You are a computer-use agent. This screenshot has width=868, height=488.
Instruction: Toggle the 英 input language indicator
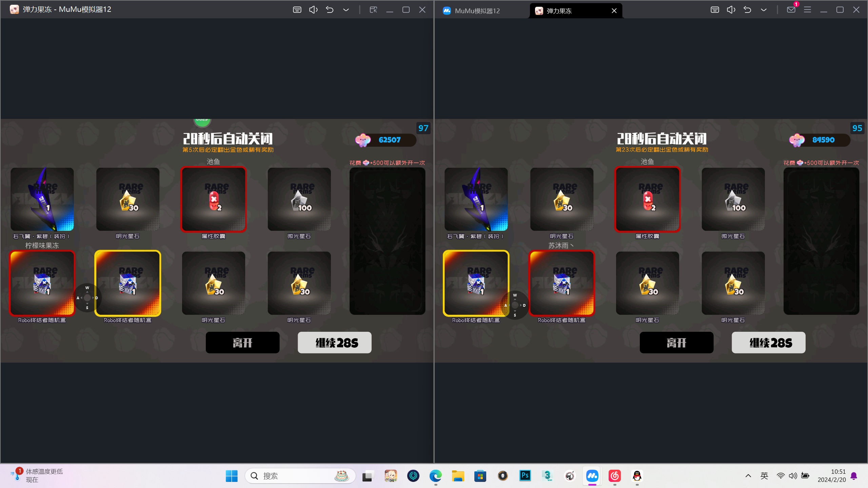click(764, 476)
